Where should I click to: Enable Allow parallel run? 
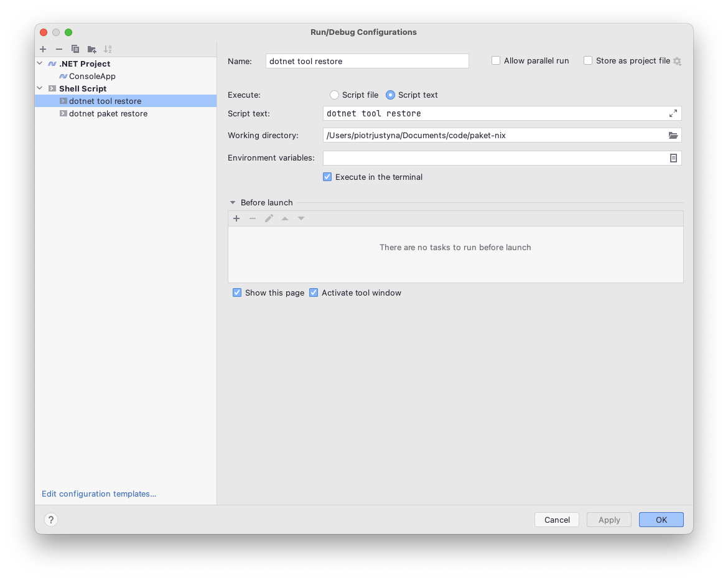click(x=496, y=60)
